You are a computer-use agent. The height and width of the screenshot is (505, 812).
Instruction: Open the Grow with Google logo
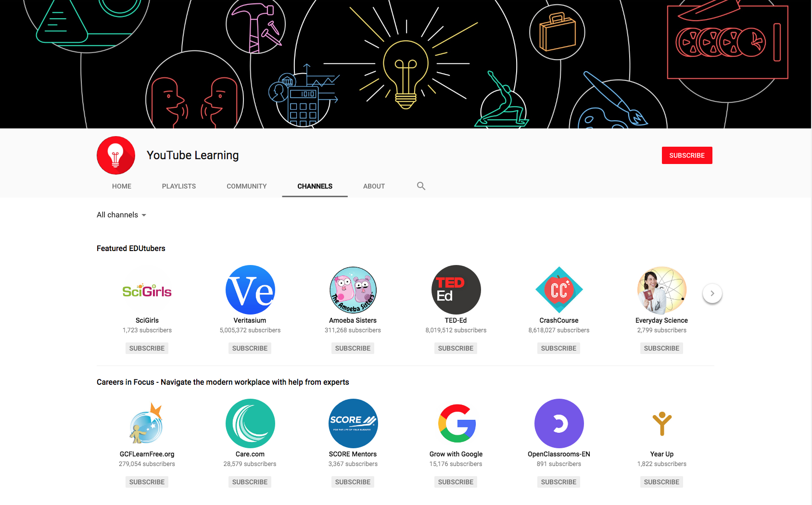[456, 424]
